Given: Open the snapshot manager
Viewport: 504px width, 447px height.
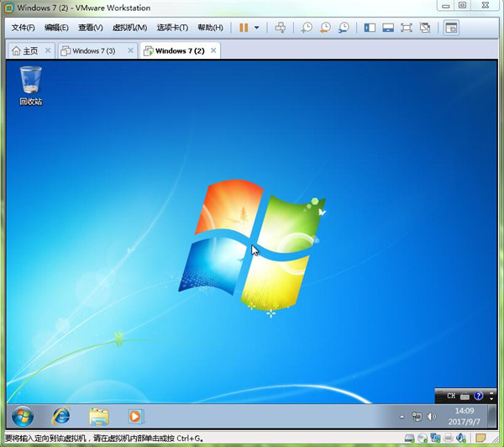Looking at the screenshot, I should (x=344, y=28).
